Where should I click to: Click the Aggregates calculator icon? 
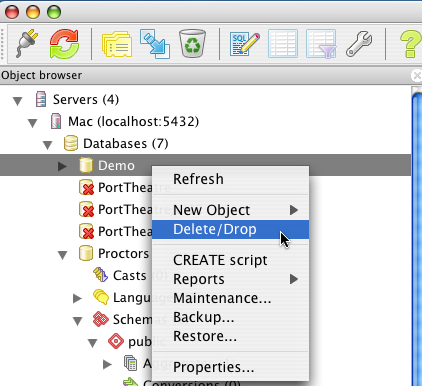[131, 363]
